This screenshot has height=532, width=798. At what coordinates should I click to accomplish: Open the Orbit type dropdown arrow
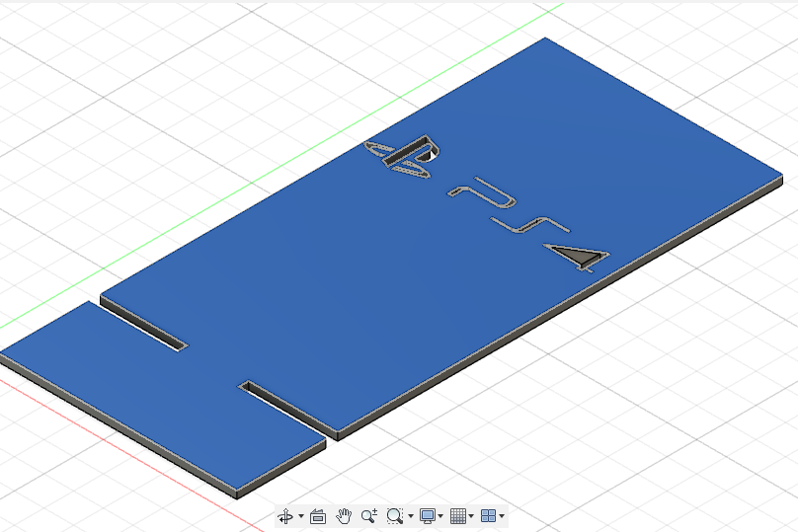click(x=301, y=516)
